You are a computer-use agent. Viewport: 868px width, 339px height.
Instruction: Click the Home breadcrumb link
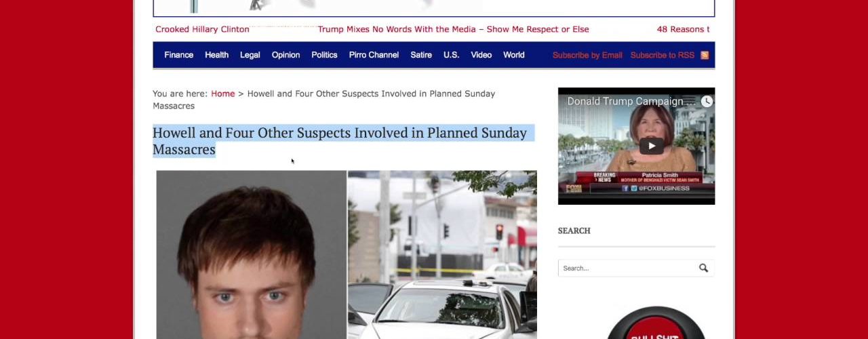222,94
